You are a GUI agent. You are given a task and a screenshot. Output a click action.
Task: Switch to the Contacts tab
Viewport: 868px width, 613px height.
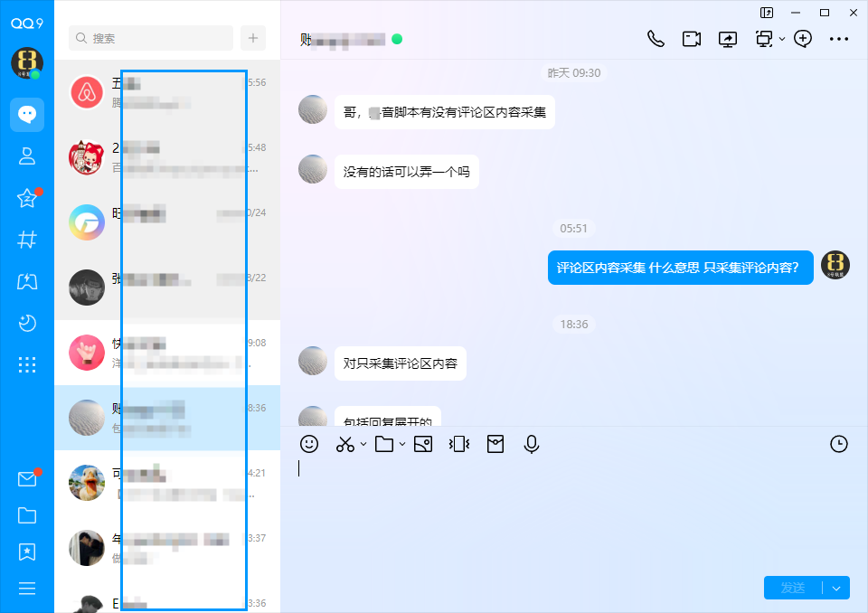(27, 156)
